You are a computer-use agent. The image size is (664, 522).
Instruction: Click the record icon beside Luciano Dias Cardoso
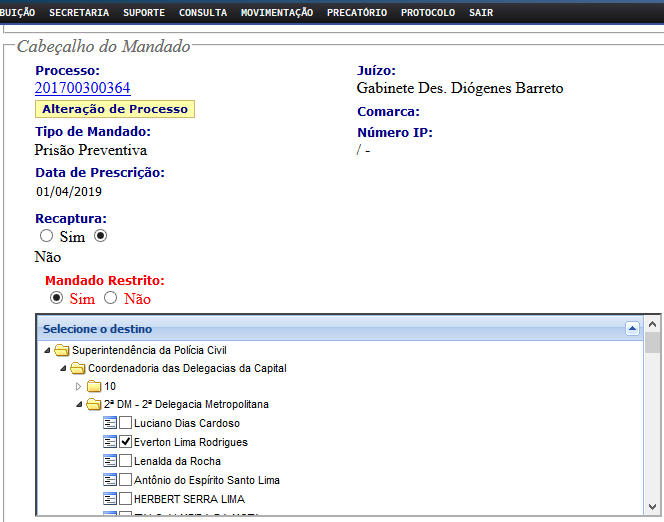(110, 423)
